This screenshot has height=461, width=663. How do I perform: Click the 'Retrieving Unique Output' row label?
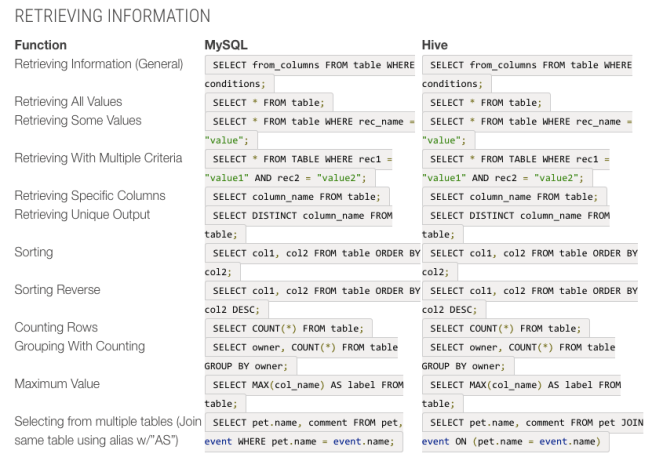(x=82, y=215)
